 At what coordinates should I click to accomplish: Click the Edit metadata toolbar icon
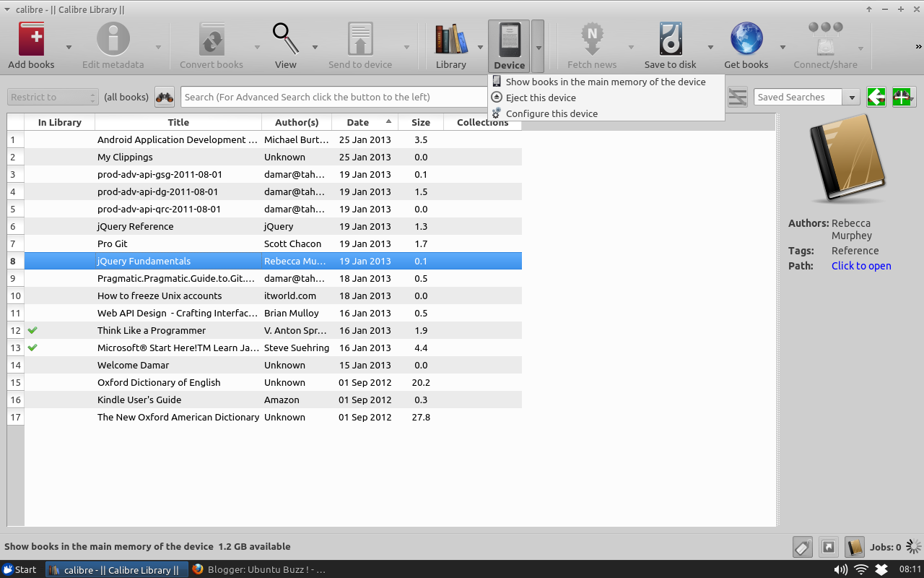(x=113, y=39)
